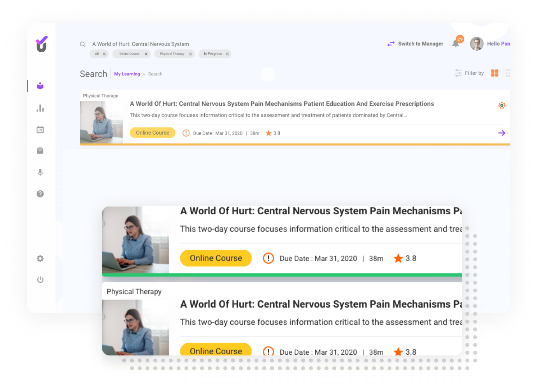Expand the Filter by options
Screen dimensions: 537x392
point(469,73)
